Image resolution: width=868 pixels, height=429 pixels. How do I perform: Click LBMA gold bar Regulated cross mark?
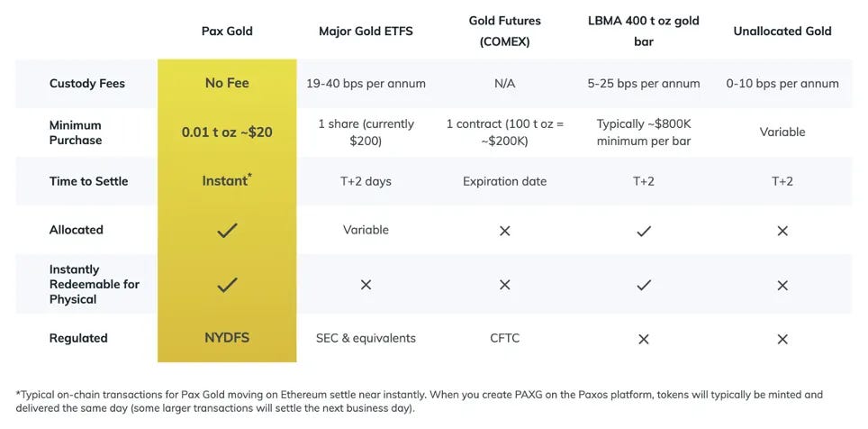[x=643, y=339]
